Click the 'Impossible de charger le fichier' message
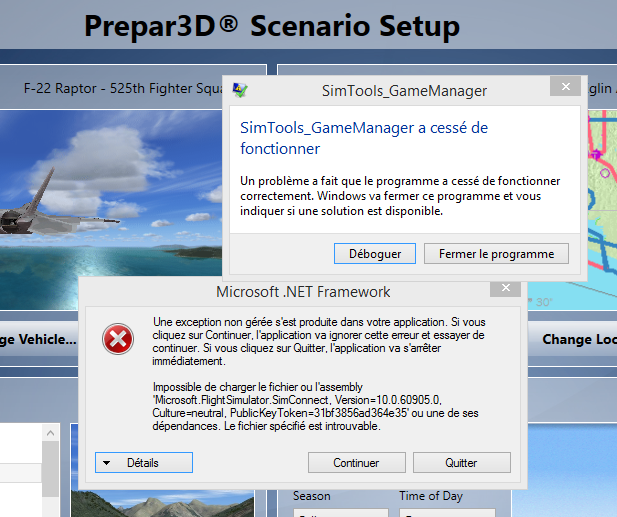Viewport: 617px width, 517px height. tap(316, 406)
